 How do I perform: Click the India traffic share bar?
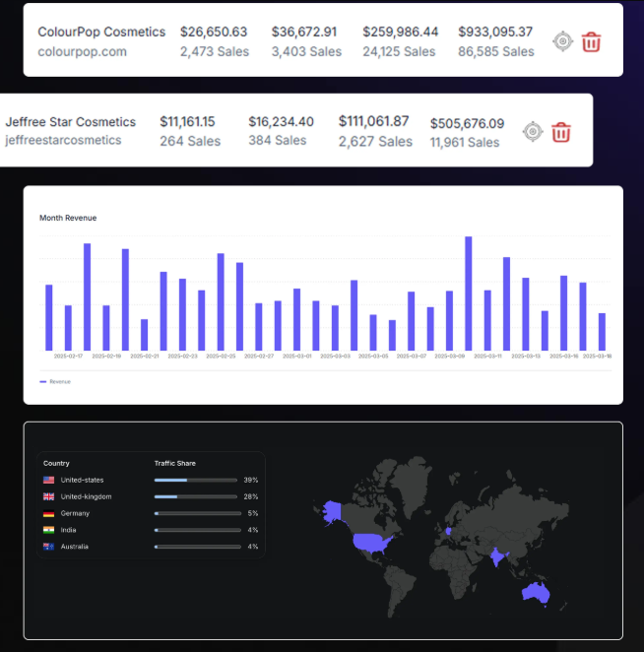pos(198,530)
